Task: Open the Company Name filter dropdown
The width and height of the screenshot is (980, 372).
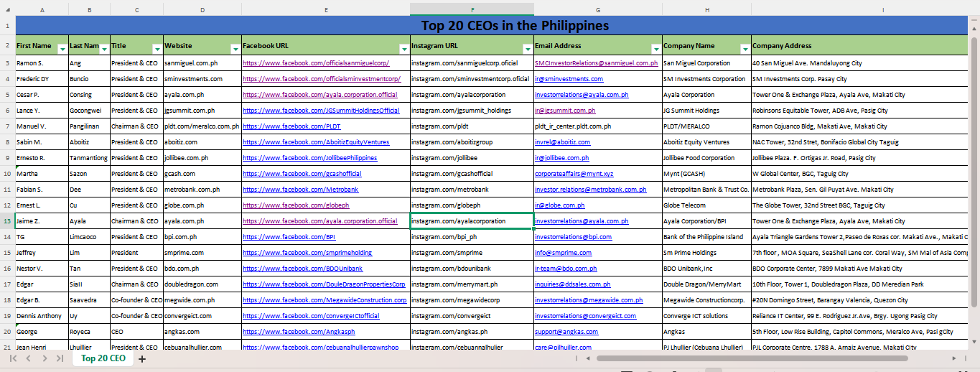Action: point(745,49)
